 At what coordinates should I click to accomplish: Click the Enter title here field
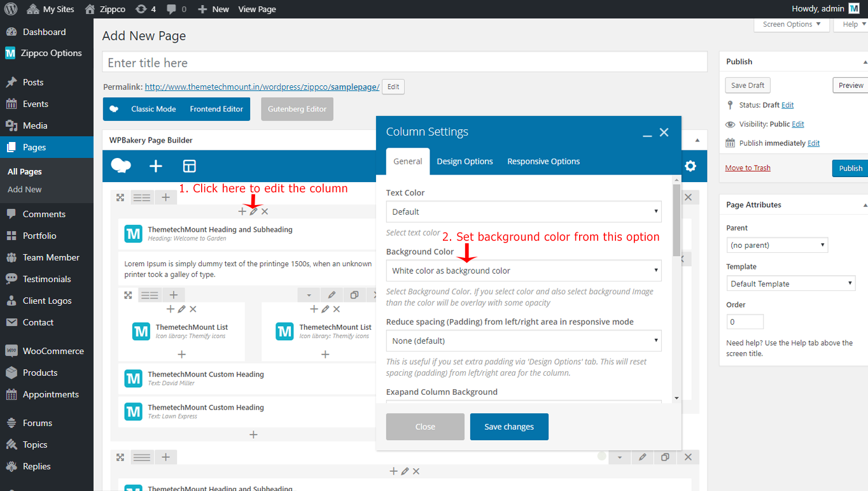pos(405,62)
